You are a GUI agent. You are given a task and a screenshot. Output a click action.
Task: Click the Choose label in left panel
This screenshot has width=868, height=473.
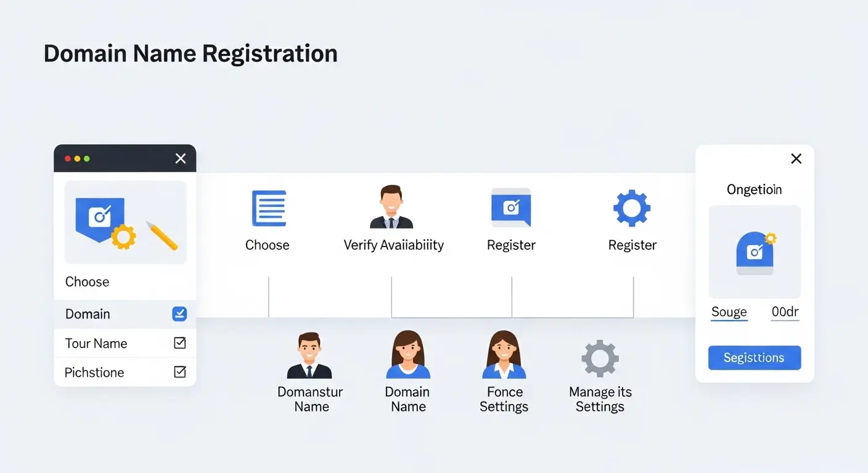87,282
